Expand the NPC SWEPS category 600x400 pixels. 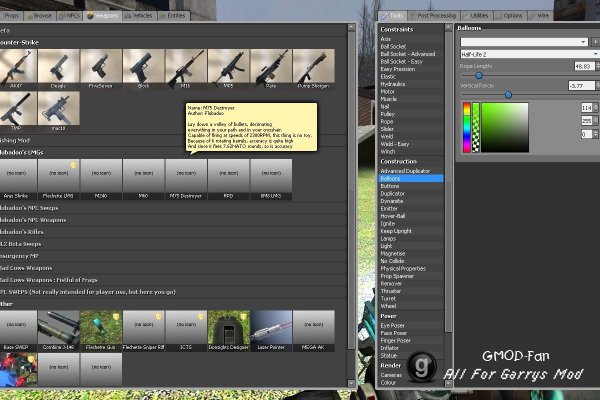[173, 292]
